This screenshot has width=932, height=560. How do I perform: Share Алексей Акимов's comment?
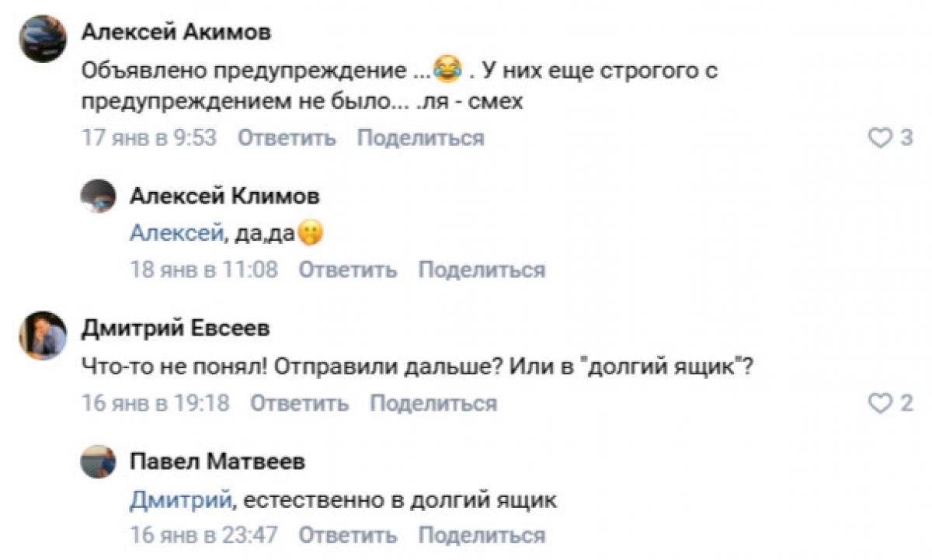pos(420,138)
